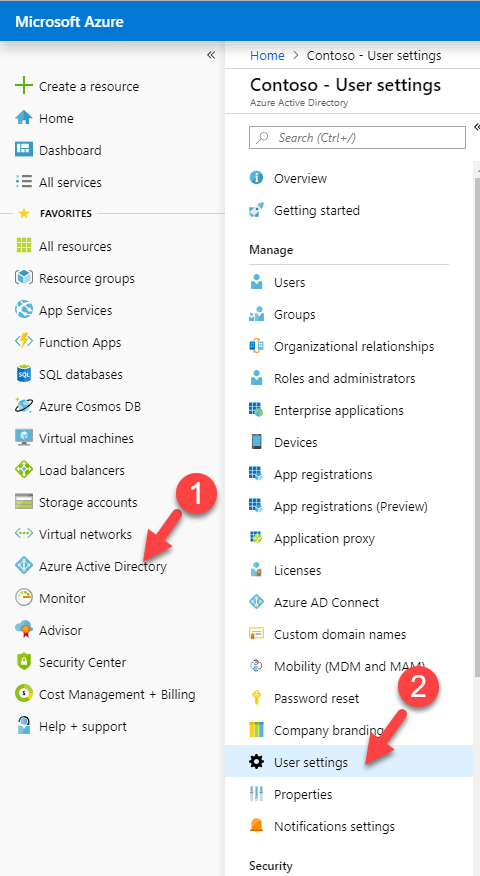Collapse the left sidebar with double chevron
The height and width of the screenshot is (876, 480).
(211, 55)
